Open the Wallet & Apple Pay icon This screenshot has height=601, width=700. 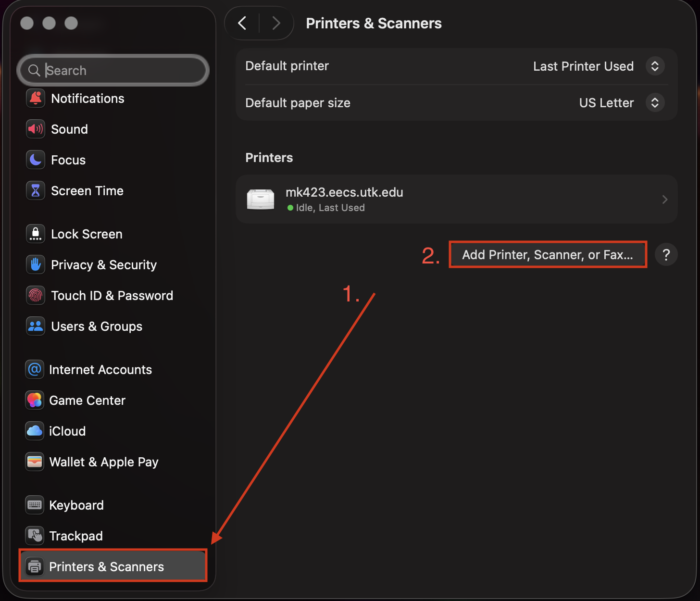[x=35, y=462]
